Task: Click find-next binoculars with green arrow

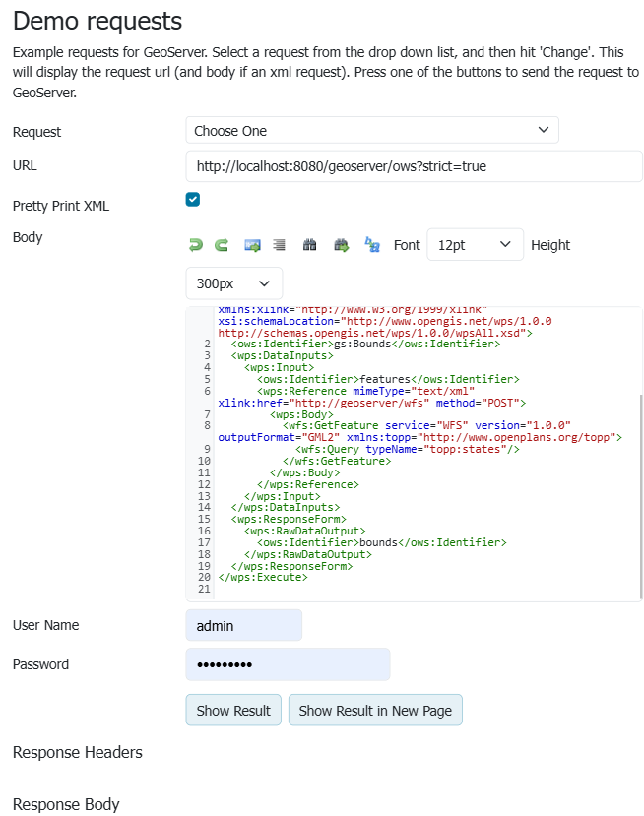Action: pos(342,245)
